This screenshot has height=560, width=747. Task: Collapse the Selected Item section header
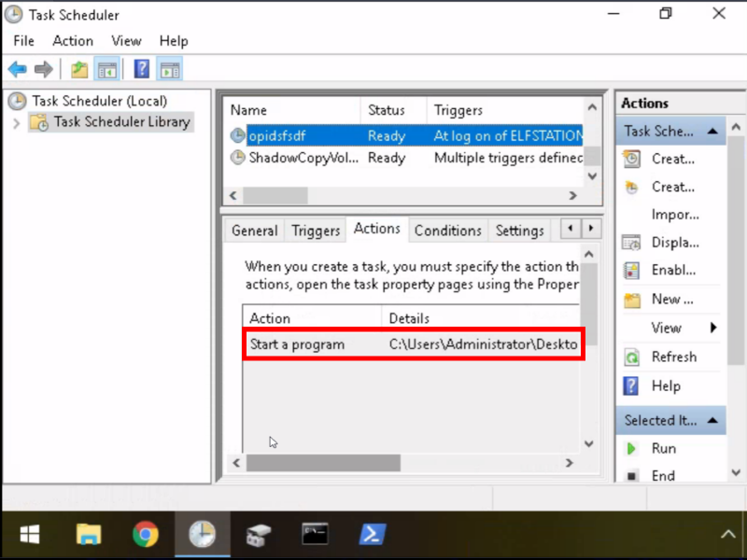click(x=712, y=421)
